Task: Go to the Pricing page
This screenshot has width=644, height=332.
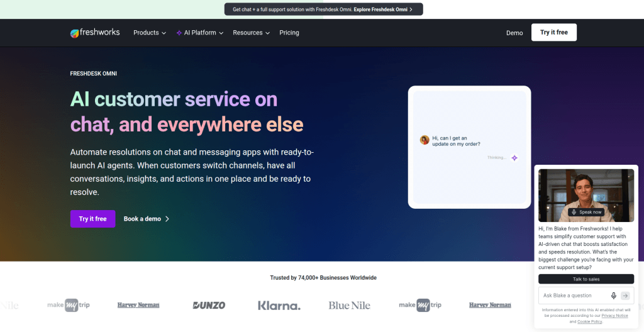Action: pyautogui.click(x=289, y=33)
